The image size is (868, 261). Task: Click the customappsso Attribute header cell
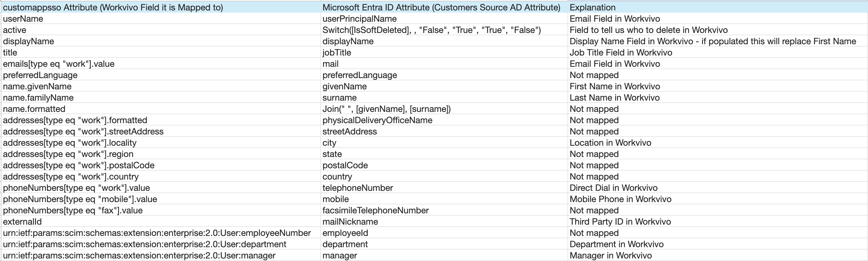pos(113,7)
